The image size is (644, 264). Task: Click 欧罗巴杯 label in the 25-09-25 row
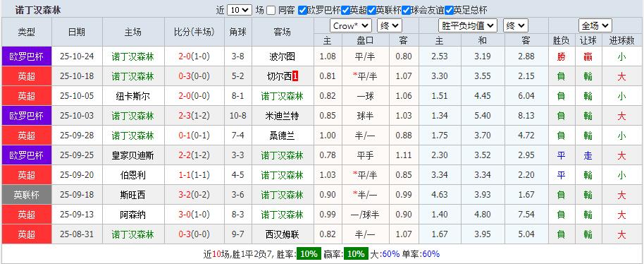pos(27,155)
